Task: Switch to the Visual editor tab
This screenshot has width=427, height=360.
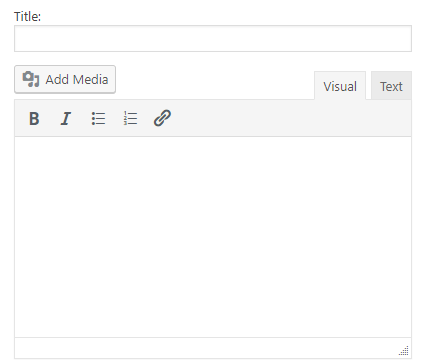Action: point(340,86)
